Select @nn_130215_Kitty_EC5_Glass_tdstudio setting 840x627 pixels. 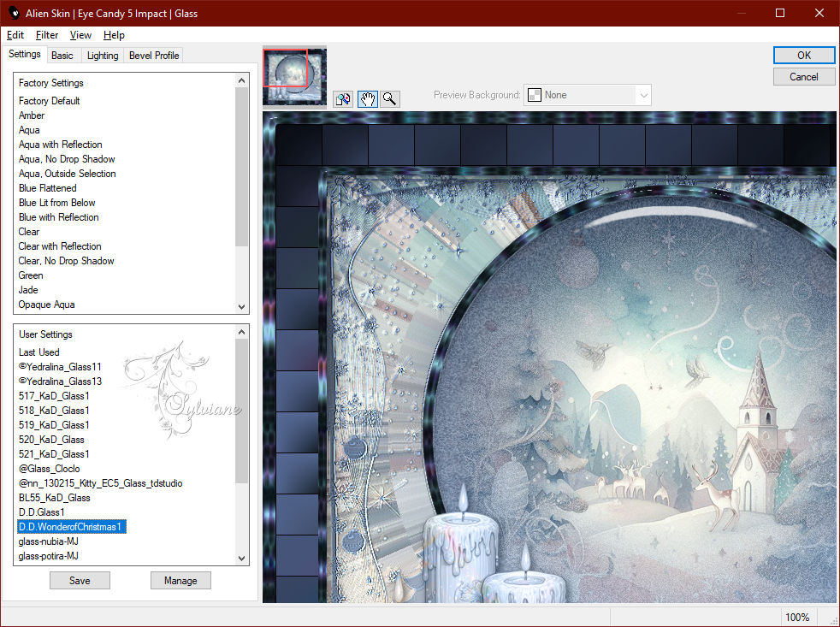click(x=101, y=482)
